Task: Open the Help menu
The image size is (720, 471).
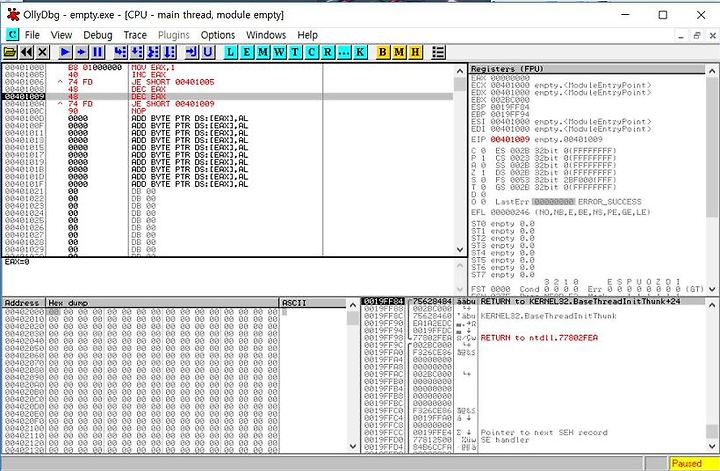Action: tap(307, 35)
